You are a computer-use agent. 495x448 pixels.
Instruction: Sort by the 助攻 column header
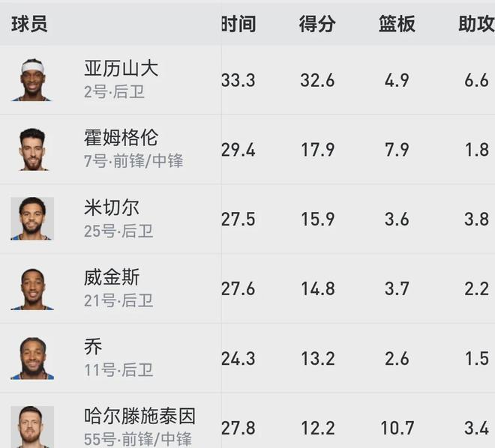click(x=475, y=24)
